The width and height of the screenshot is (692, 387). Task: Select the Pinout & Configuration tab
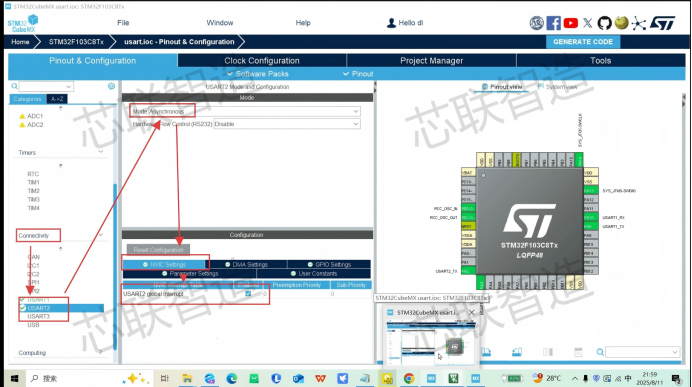point(93,60)
